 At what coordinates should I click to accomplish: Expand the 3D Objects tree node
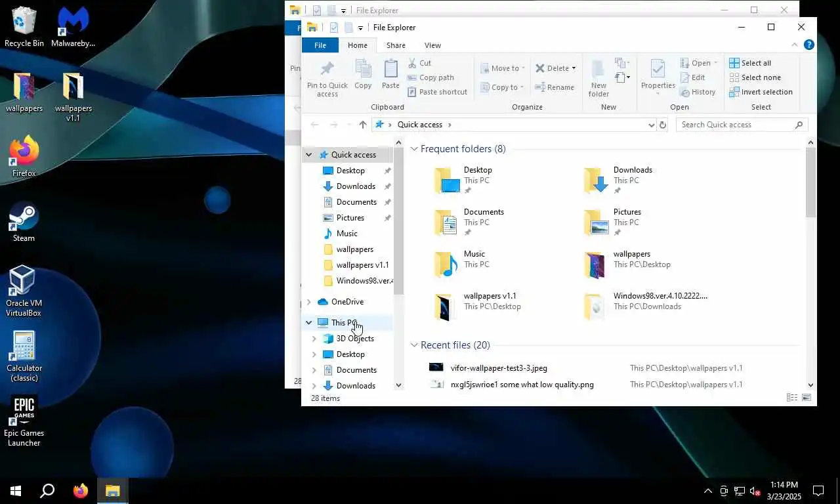coord(314,339)
